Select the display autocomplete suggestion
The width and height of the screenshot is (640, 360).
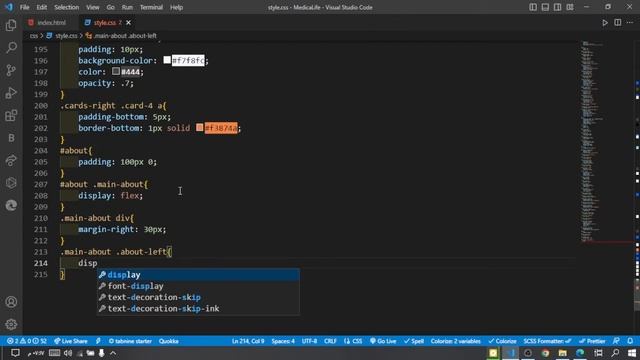(198, 275)
